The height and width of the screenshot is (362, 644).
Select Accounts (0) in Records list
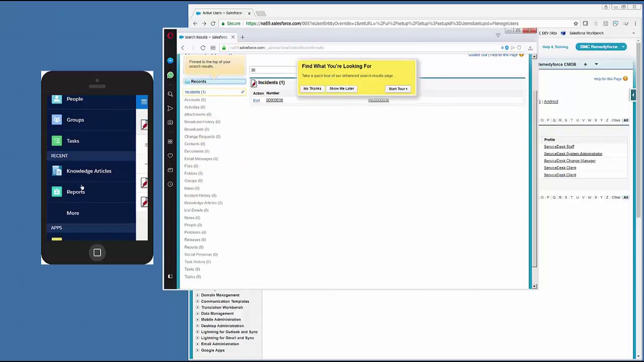(195, 100)
